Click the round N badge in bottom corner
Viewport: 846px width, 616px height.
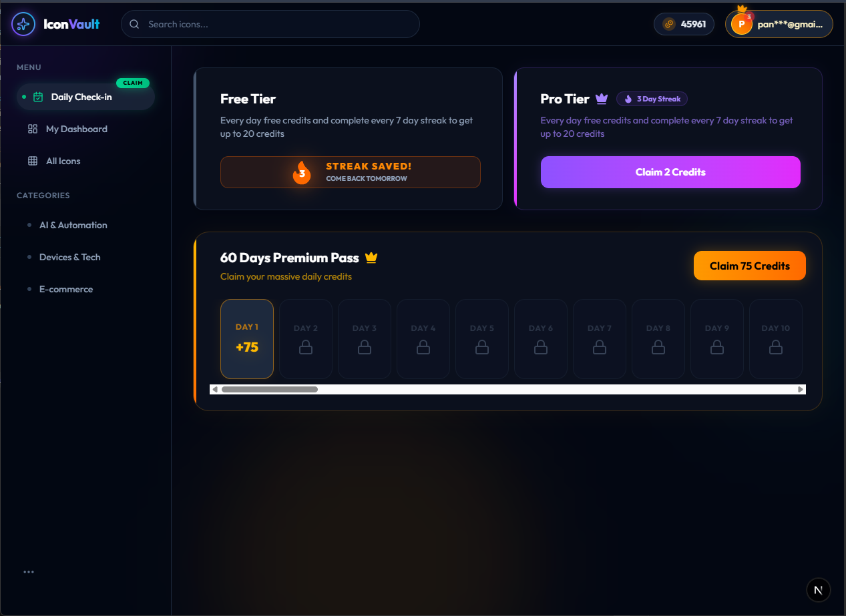tap(819, 590)
